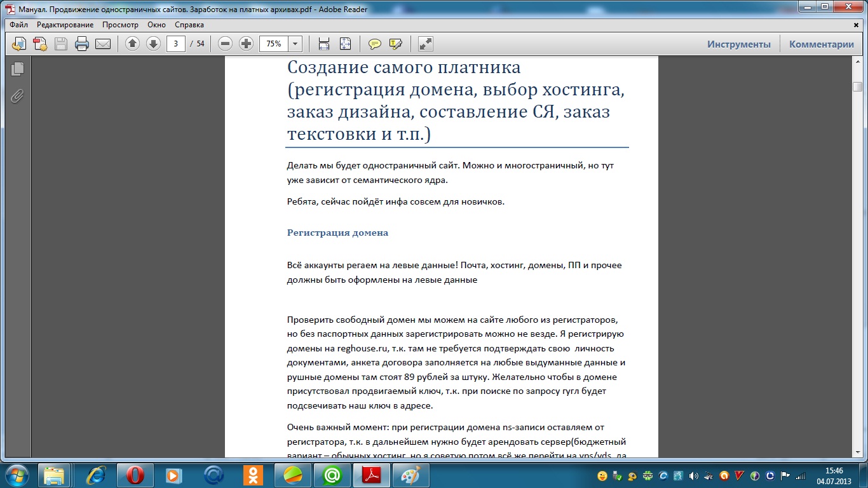Click the Save file floppy icon
The height and width of the screenshot is (488, 868).
tap(61, 44)
